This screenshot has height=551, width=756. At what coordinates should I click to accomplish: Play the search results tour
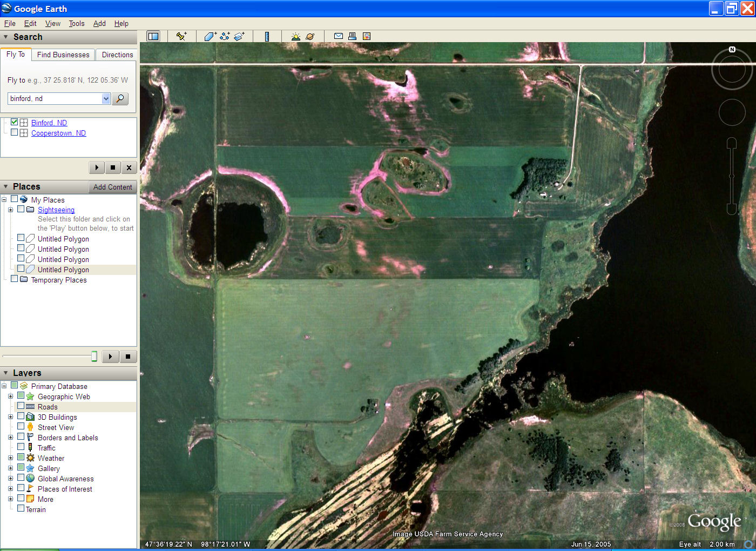(x=97, y=167)
